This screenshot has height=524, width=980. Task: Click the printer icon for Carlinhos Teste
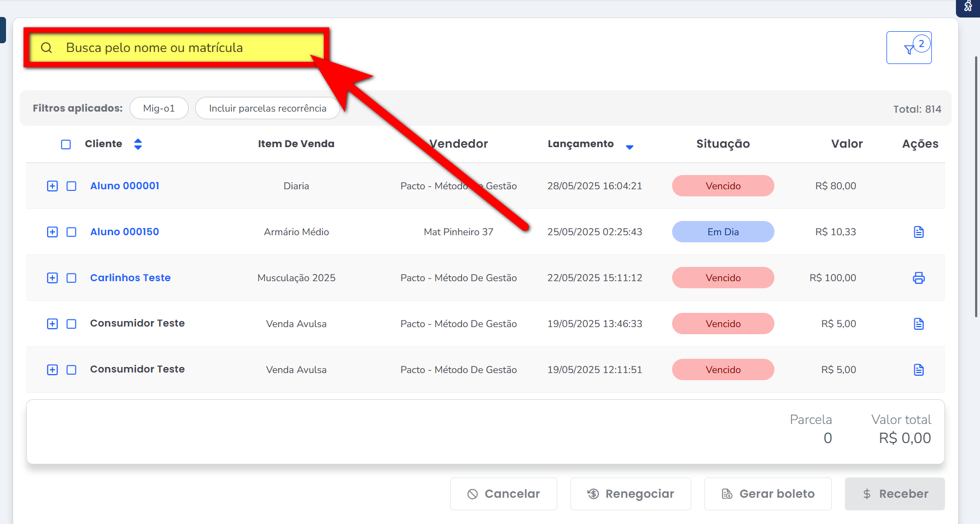pos(919,278)
